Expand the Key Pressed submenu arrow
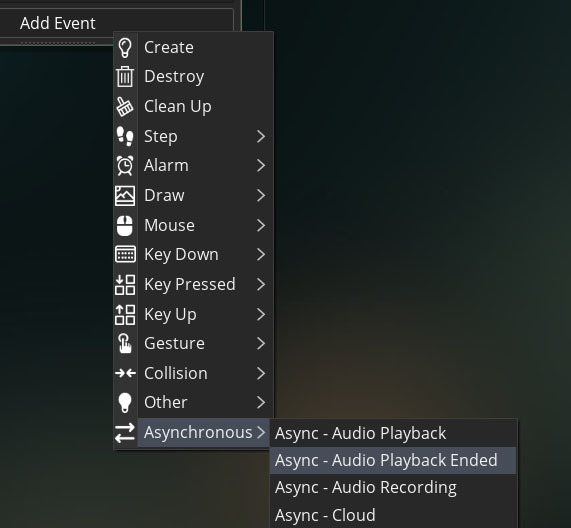 tap(261, 284)
